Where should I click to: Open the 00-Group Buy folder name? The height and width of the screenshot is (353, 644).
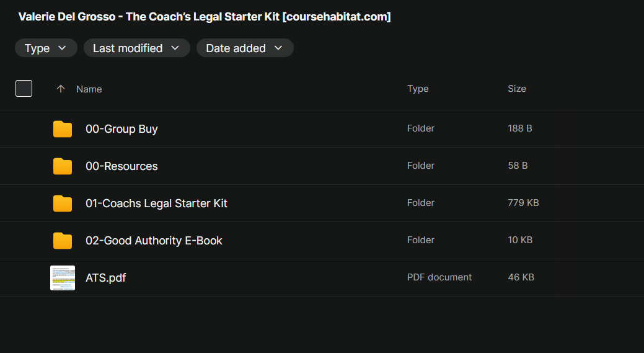(x=121, y=129)
